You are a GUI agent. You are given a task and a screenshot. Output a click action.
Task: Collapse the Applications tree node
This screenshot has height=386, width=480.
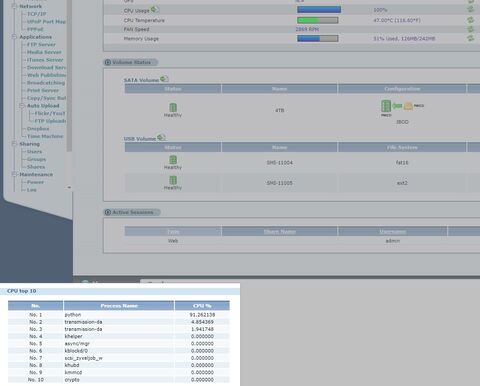pyautogui.click(x=14, y=37)
